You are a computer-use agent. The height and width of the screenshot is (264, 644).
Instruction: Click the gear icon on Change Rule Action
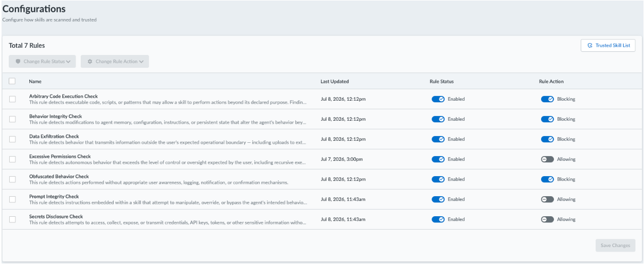coord(90,62)
